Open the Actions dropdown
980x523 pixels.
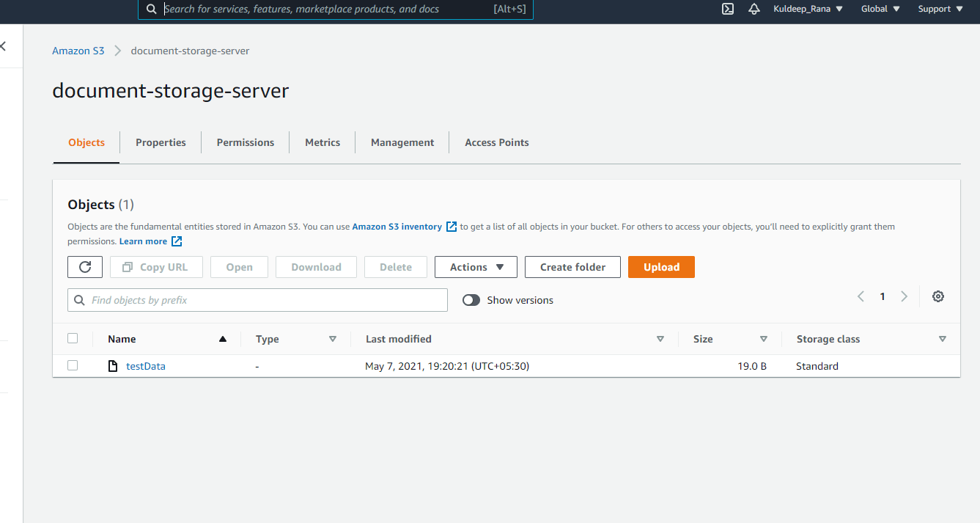[x=475, y=266]
